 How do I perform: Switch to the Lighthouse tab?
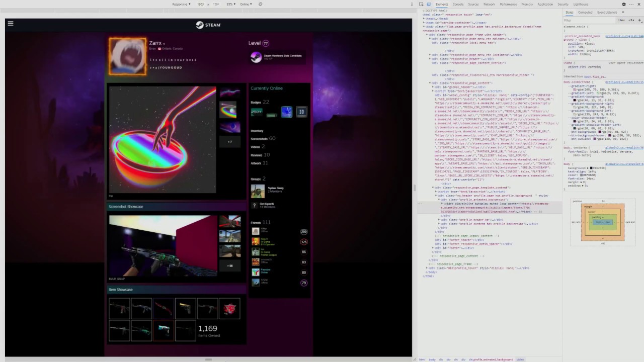click(581, 4)
